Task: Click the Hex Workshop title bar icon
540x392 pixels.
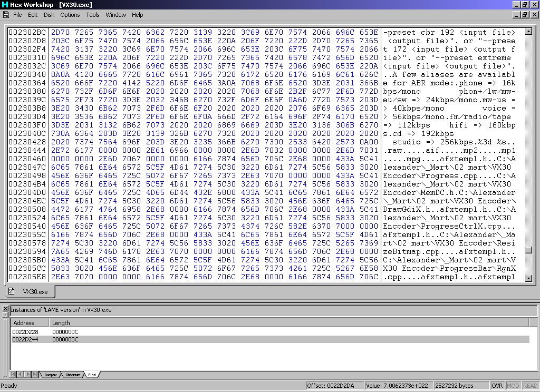Action: (x=5, y=4)
